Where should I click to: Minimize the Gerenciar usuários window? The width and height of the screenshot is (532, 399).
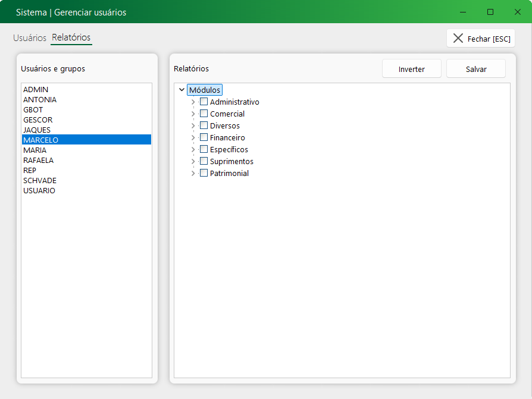tap(463, 12)
